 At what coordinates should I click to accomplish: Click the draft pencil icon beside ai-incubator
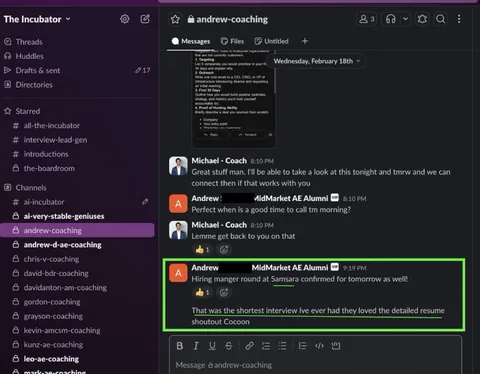[x=145, y=202]
